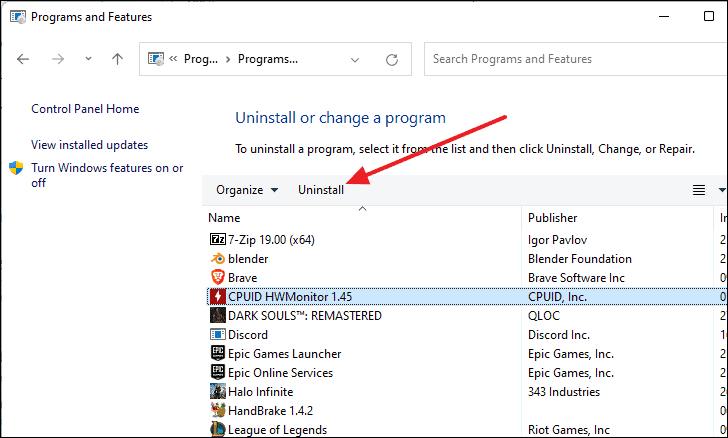Open View installed updates link

pyautogui.click(x=90, y=145)
